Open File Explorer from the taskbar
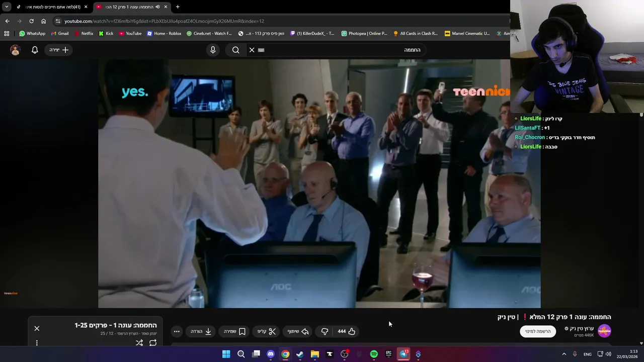The height and width of the screenshot is (362, 644). 315,354
